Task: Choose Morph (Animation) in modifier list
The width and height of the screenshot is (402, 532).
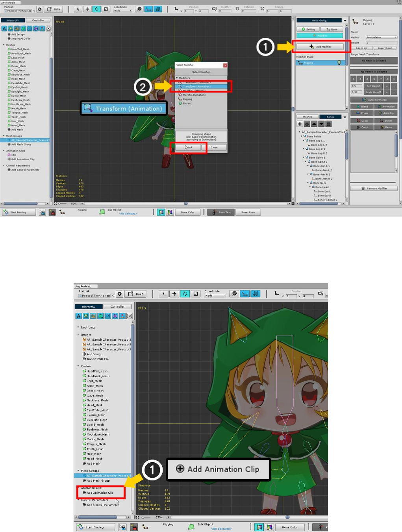Action: (194, 95)
